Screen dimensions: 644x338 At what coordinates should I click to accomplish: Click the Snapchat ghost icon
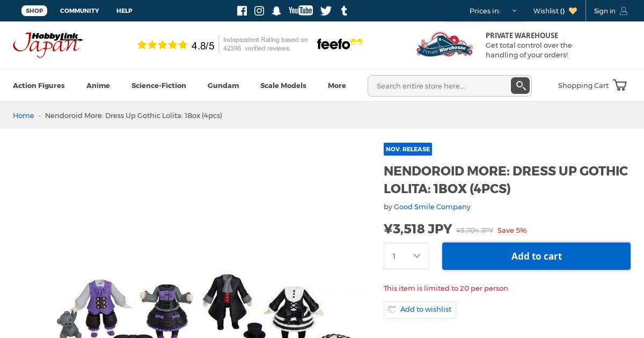tap(276, 11)
